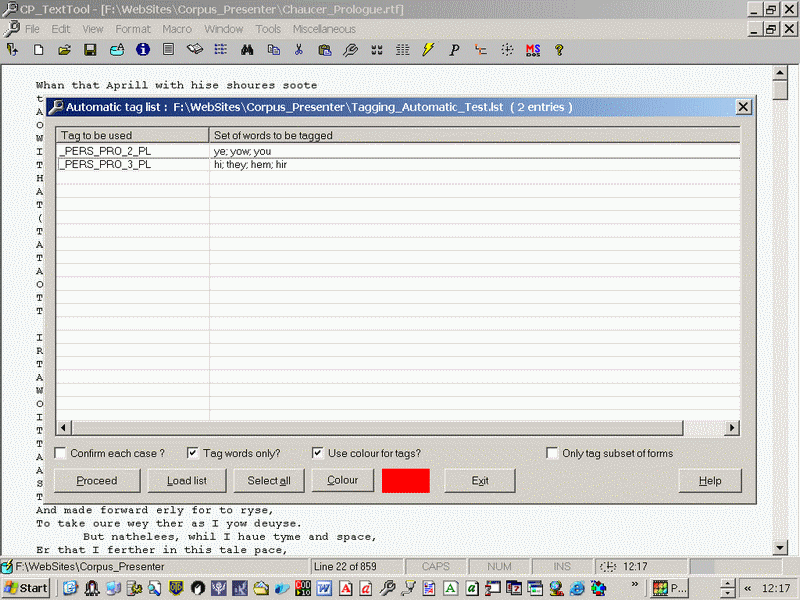Click the New document toolbar icon

pyautogui.click(x=39, y=49)
